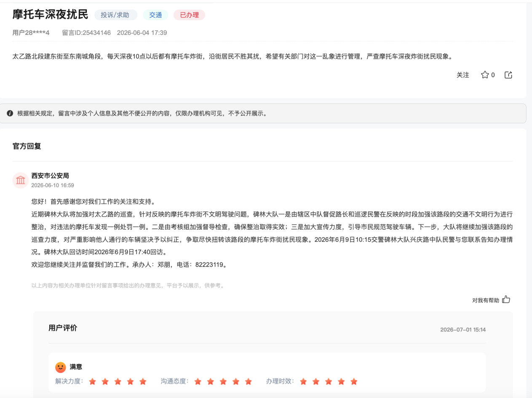Click the review date 2026-07-01 15:14
The height and width of the screenshot is (398, 532).
pos(463,329)
